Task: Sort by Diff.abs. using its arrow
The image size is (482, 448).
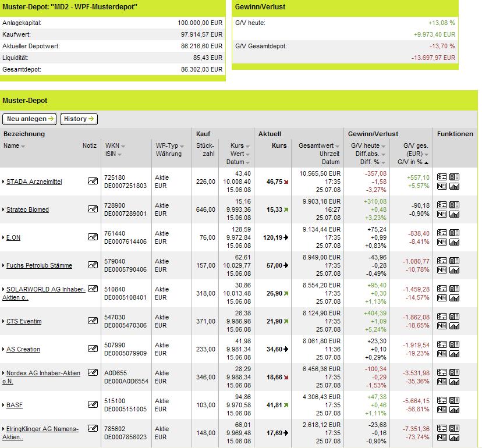Action: 383,154
